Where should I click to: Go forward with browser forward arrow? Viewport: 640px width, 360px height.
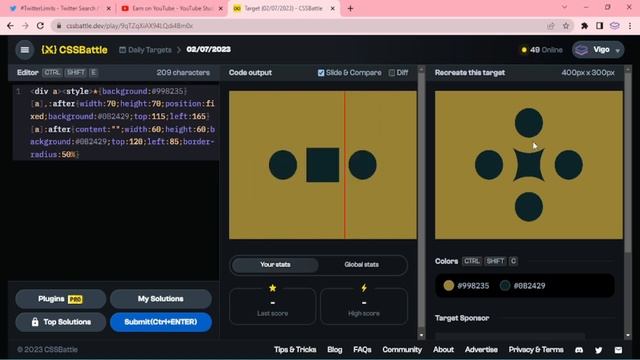click(25, 26)
